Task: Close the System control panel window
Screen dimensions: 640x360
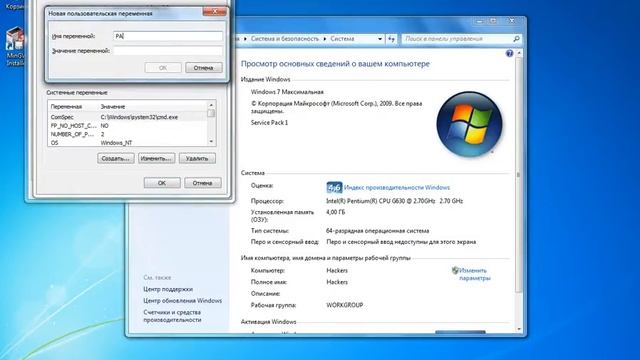Action: pyautogui.click(x=511, y=20)
